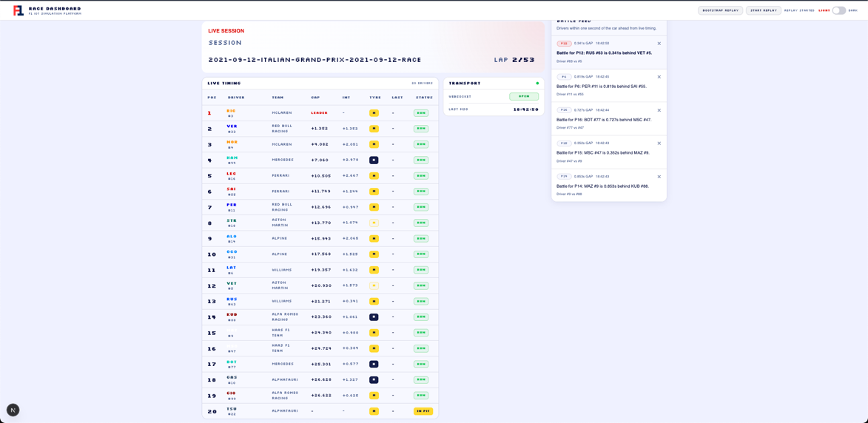Click the RUN status badge for LEC
The image size is (868, 423).
coord(421,176)
